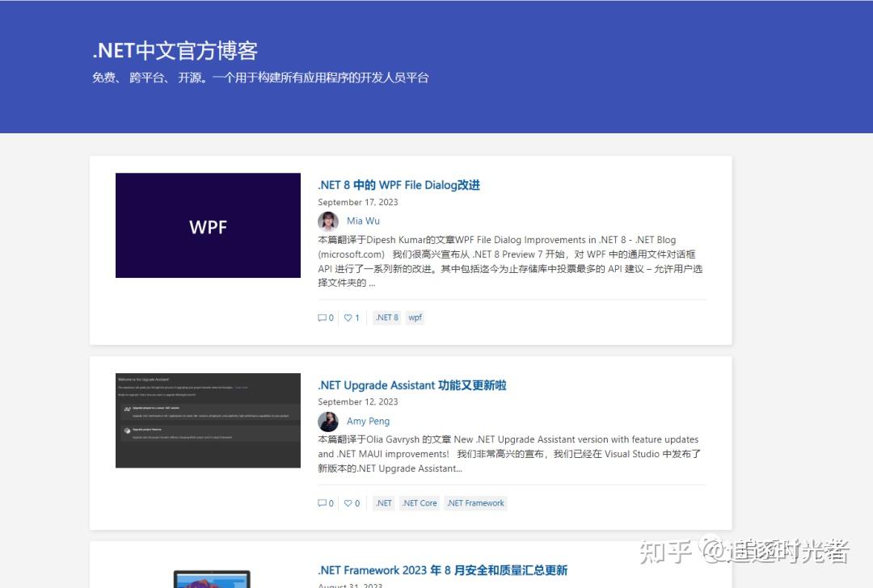
Task: Open .NET Upgrade Assistant 功能又更新啦 article
Action: [411, 385]
